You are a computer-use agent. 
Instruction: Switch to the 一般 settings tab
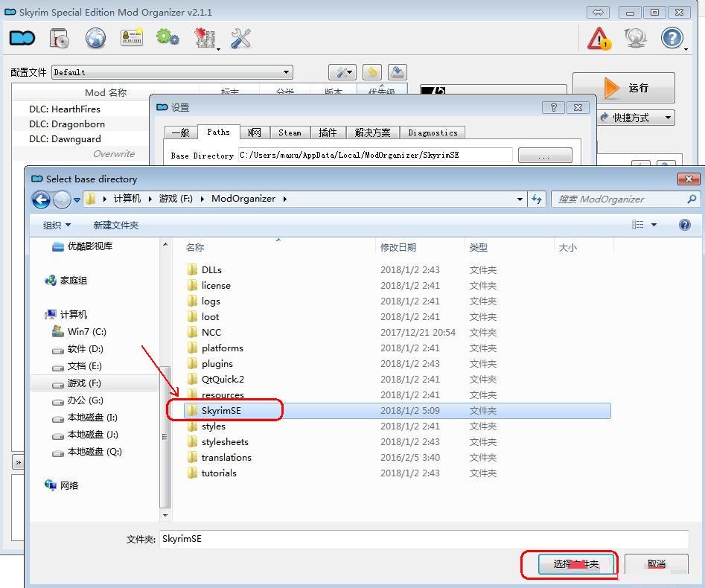(x=181, y=132)
